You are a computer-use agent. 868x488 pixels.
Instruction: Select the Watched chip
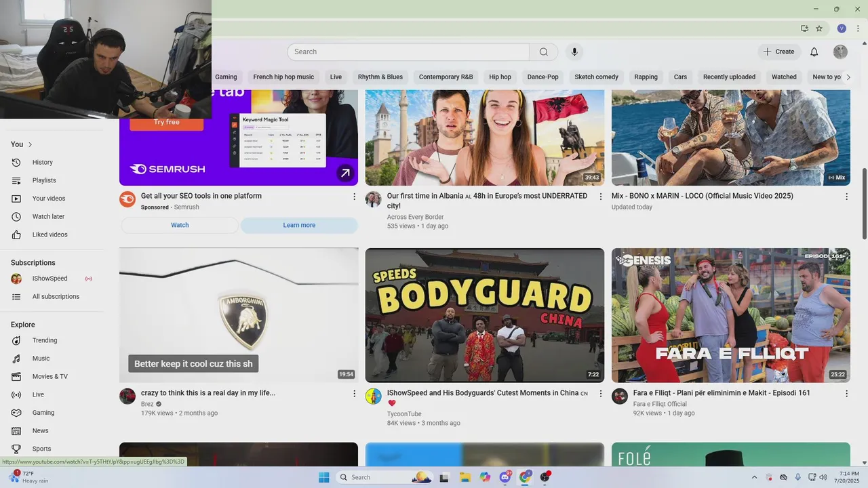pyautogui.click(x=784, y=77)
